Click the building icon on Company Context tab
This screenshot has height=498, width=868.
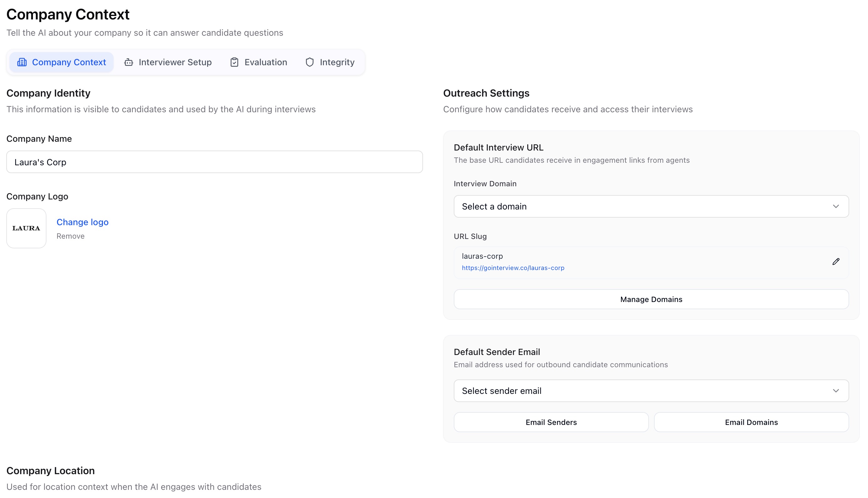pyautogui.click(x=22, y=62)
